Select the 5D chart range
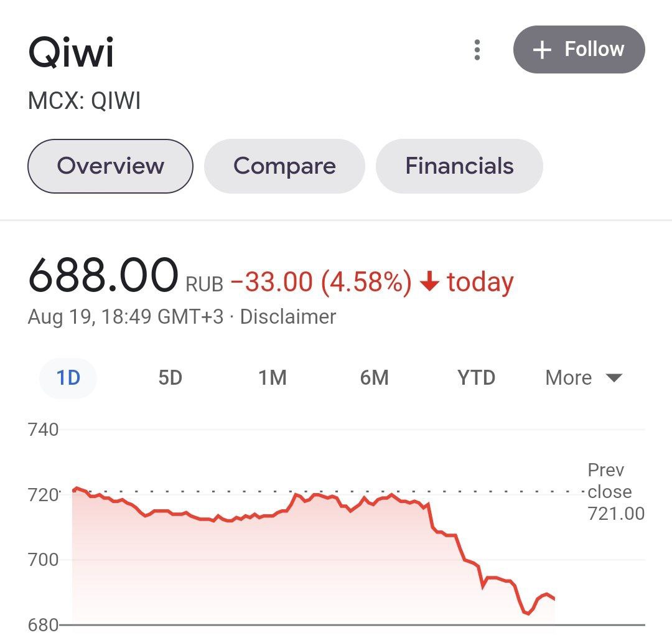This screenshot has height=640, width=672. pyautogui.click(x=169, y=377)
